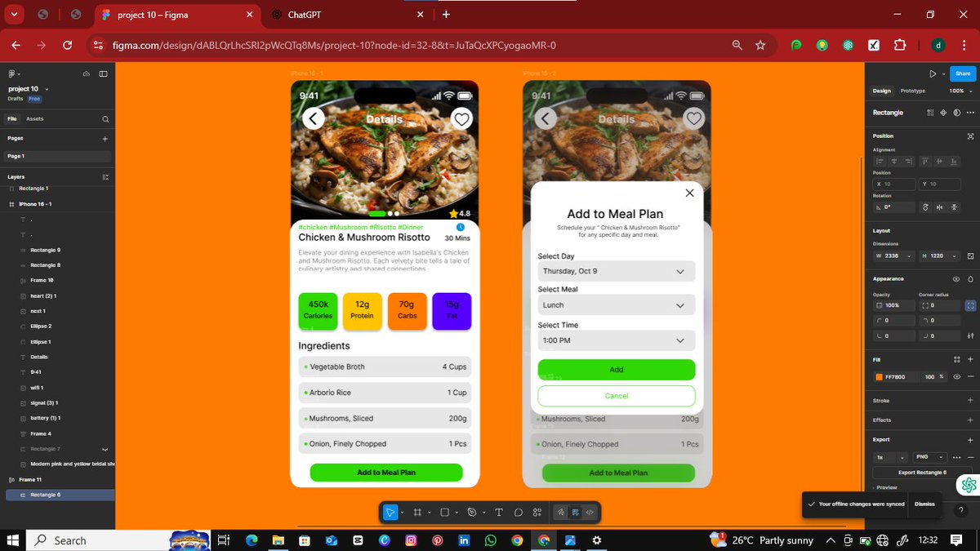Open fill styles grid icon
The height and width of the screenshot is (551, 980).
[x=957, y=359]
